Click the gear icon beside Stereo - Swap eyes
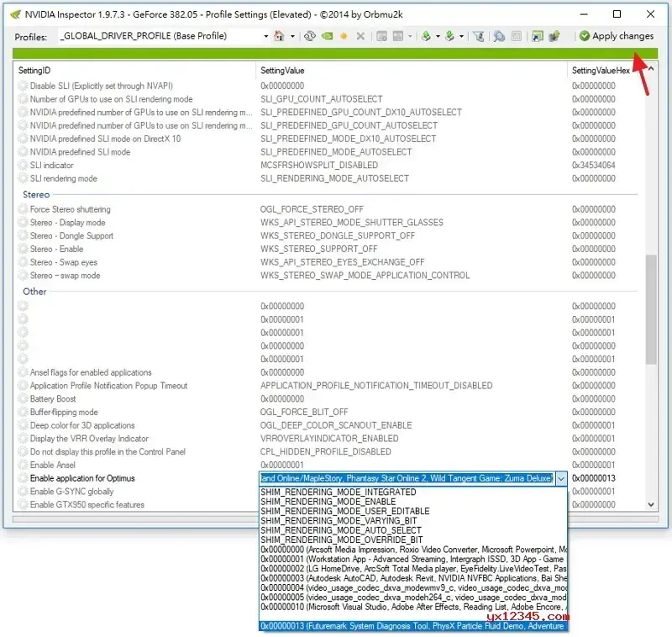This screenshot has width=672, height=637. click(23, 262)
